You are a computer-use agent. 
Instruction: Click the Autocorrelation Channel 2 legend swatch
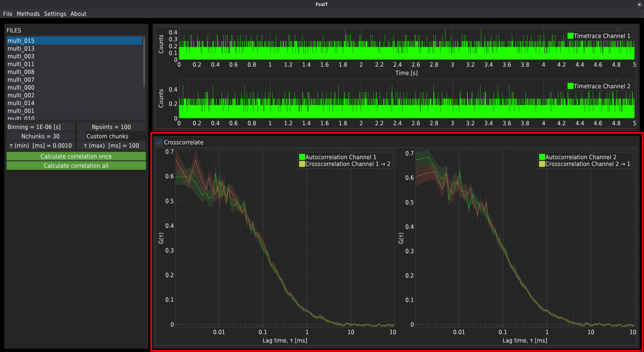[x=542, y=157]
